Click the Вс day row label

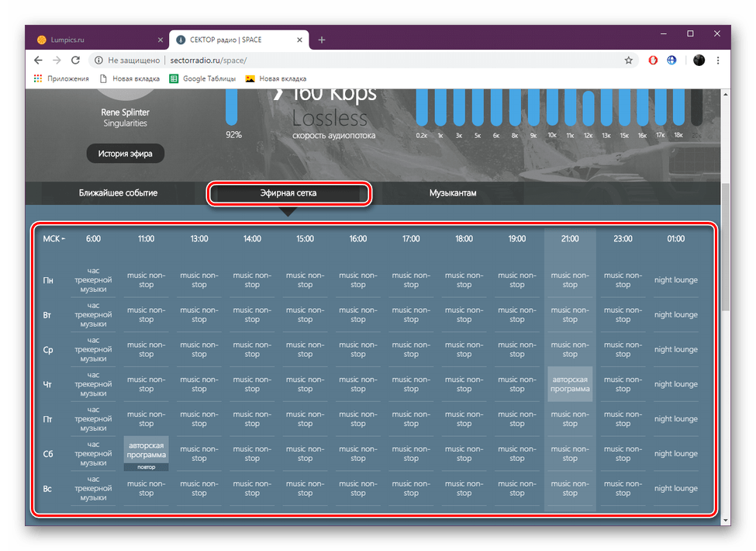47,489
